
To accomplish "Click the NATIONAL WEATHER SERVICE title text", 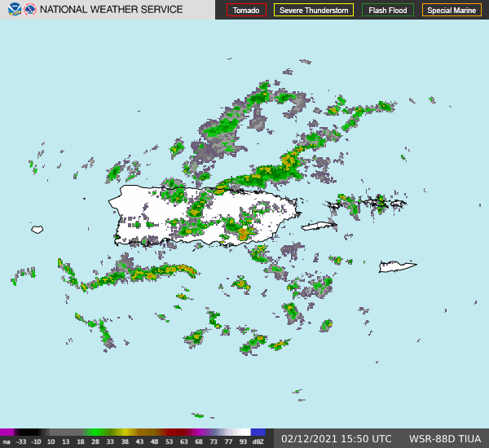I will (112, 10).
